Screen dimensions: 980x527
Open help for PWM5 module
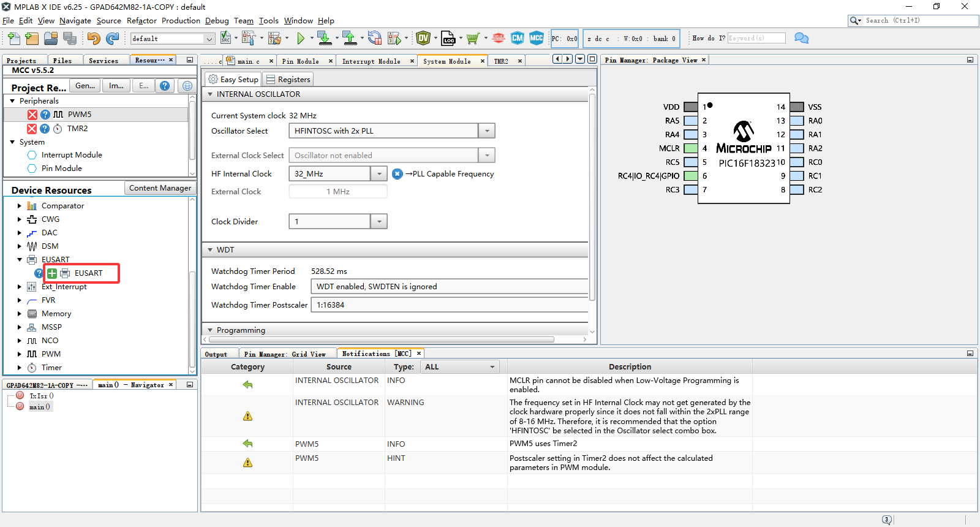click(x=45, y=115)
